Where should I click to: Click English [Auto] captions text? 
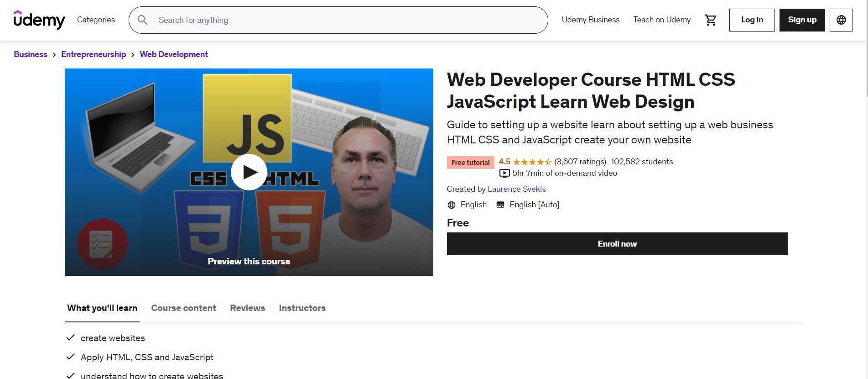535,205
